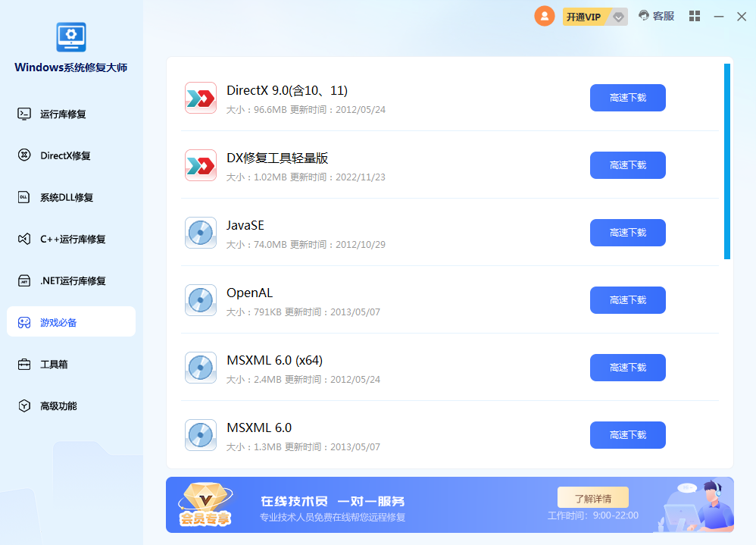Image resolution: width=756 pixels, height=545 pixels.
Task: Click 高速下载 for OpenAL
Action: [627, 300]
